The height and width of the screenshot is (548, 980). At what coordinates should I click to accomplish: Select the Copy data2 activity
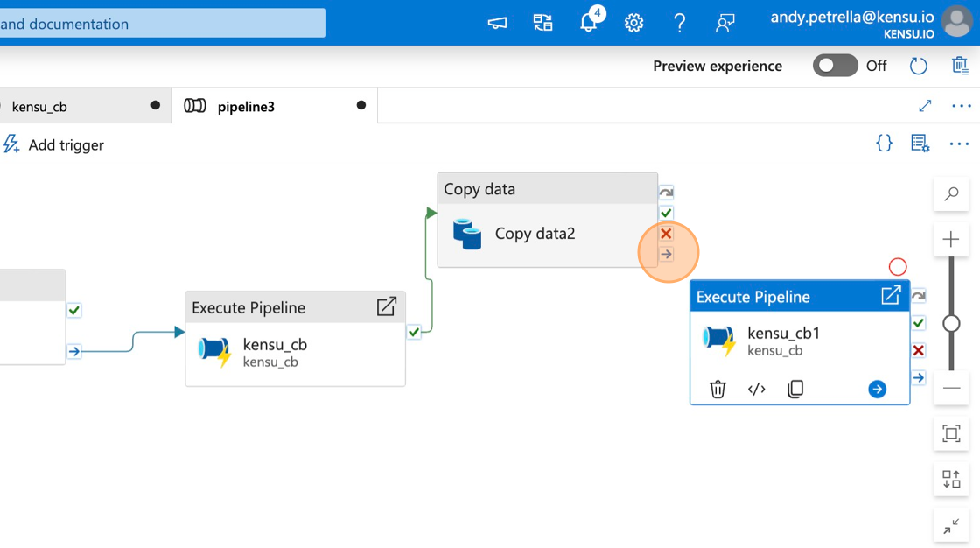(x=547, y=221)
